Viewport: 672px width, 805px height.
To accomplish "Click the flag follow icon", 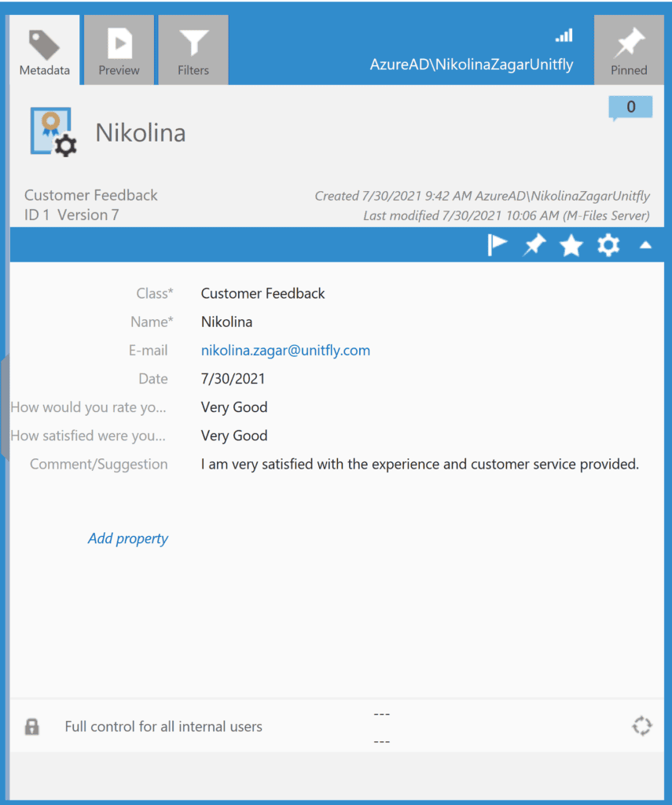I will pyautogui.click(x=497, y=245).
